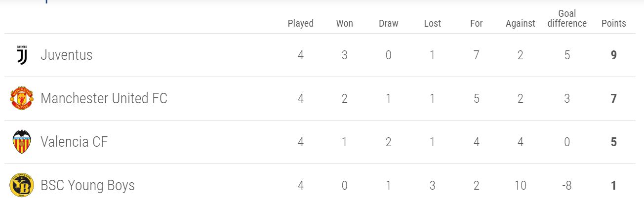Click Manchester United points value 7

(x=614, y=99)
